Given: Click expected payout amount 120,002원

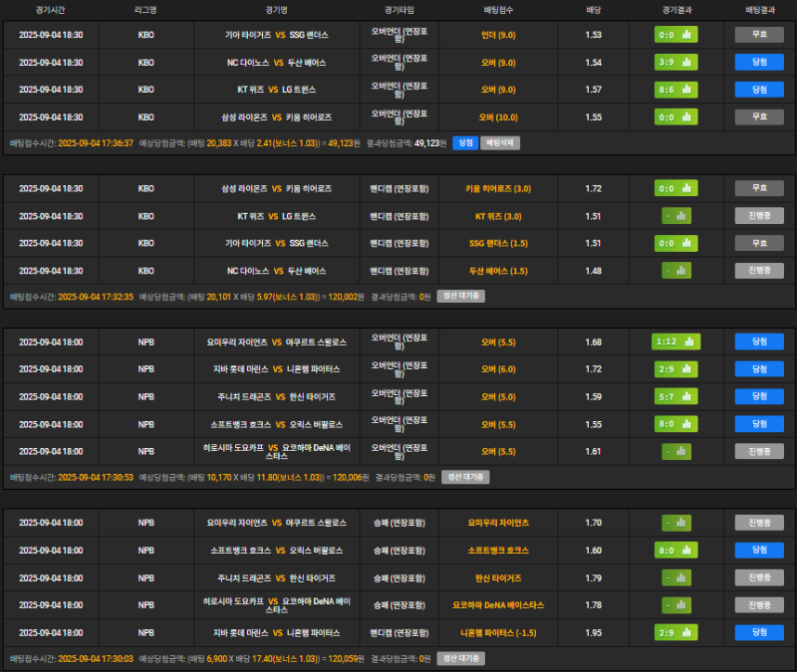Looking at the screenshot, I should [x=346, y=297].
